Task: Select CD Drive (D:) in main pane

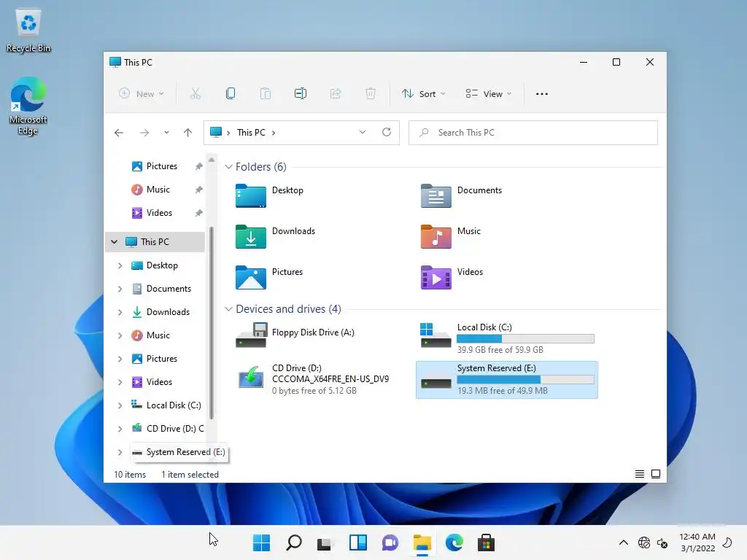Action: click(x=312, y=379)
